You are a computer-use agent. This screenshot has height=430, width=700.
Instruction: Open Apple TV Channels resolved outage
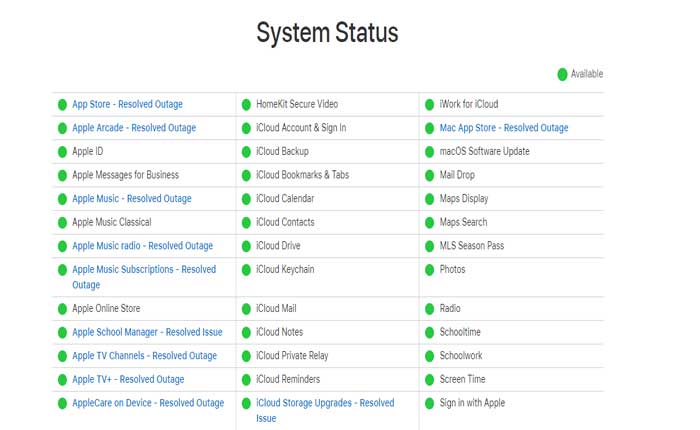click(x=144, y=356)
